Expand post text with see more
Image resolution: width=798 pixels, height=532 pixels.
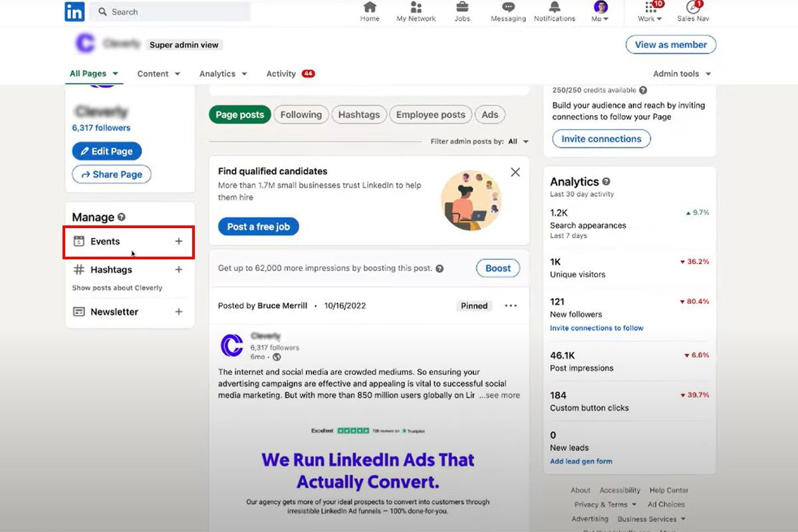click(499, 395)
